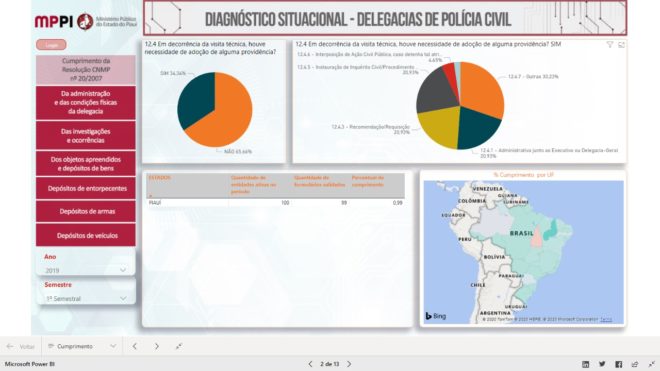Share report on Facebook icon

click(x=618, y=364)
